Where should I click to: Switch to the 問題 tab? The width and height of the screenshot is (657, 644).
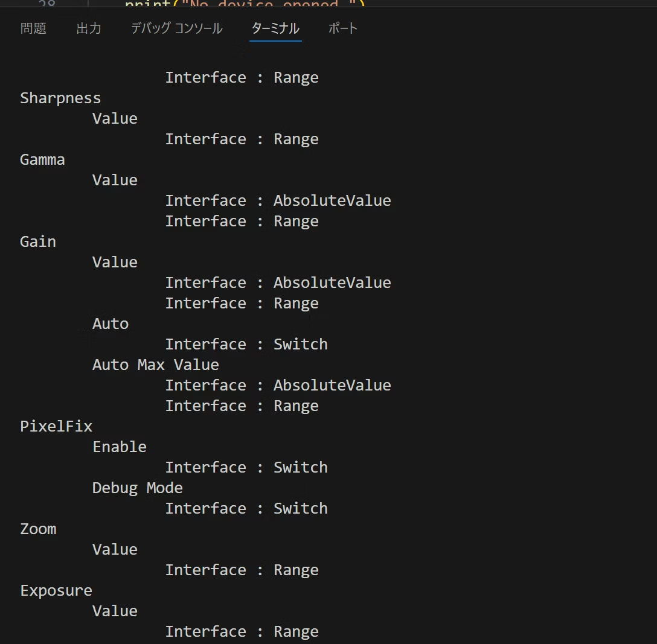click(x=33, y=28)
